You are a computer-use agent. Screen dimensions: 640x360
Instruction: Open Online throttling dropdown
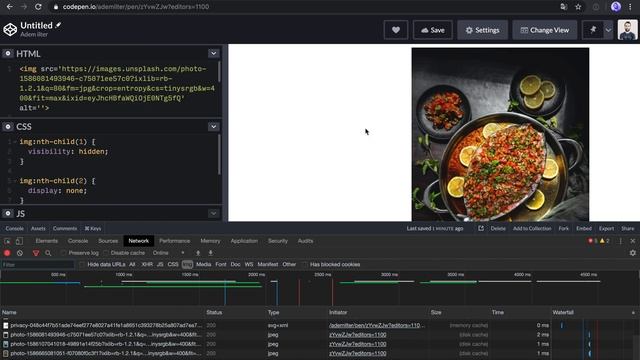point(169,253)
